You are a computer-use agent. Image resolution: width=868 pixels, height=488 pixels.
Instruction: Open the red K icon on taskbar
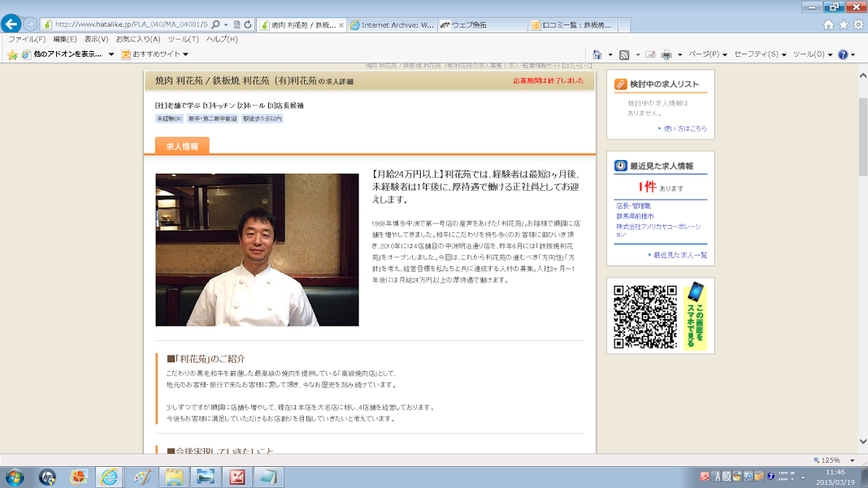click(x=237, y=477)
